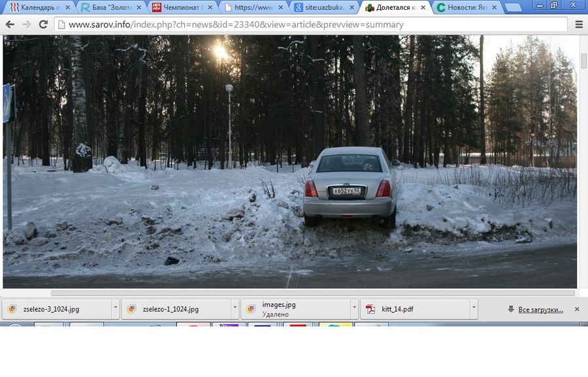
Task: Close the 'Долетался' active tab
Action: (423, 8)
